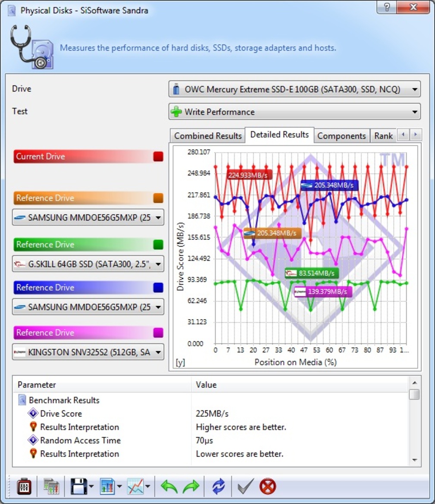This screenshot has height=504, width=435.
Task: Click the bar chart toolbar icon
Action: click(107, 486)
